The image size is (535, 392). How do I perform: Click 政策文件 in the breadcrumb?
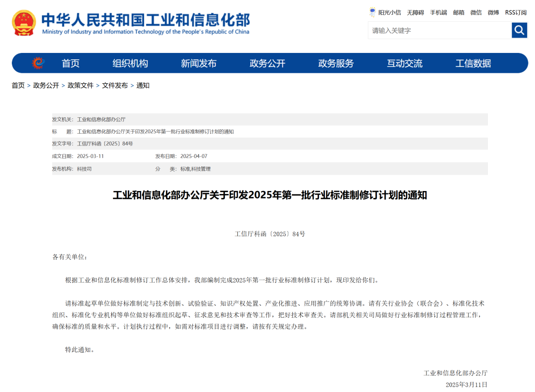(x=80, y=86)
